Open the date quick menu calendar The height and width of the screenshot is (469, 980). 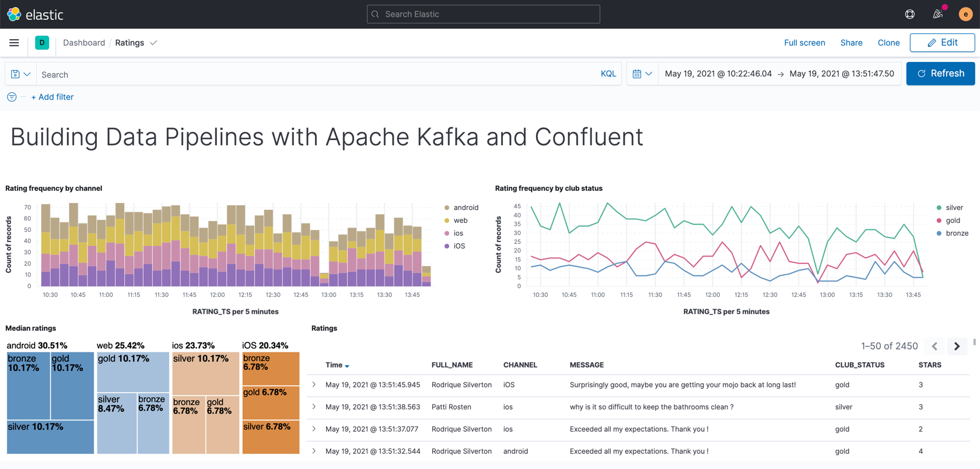point(642,74)
